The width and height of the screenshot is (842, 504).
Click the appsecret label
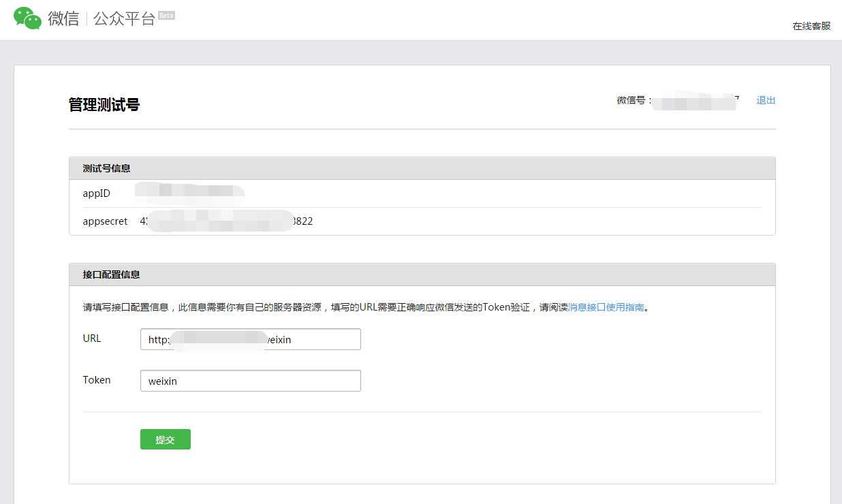[x=105, y=221]
